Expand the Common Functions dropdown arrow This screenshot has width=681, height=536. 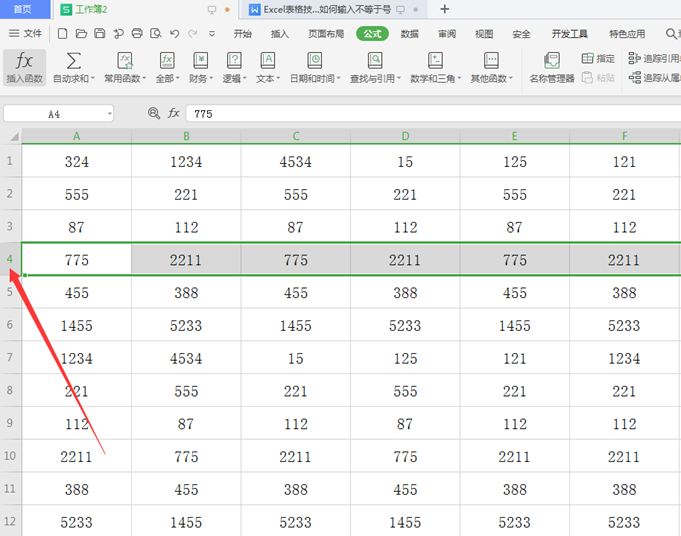[144, 79]
